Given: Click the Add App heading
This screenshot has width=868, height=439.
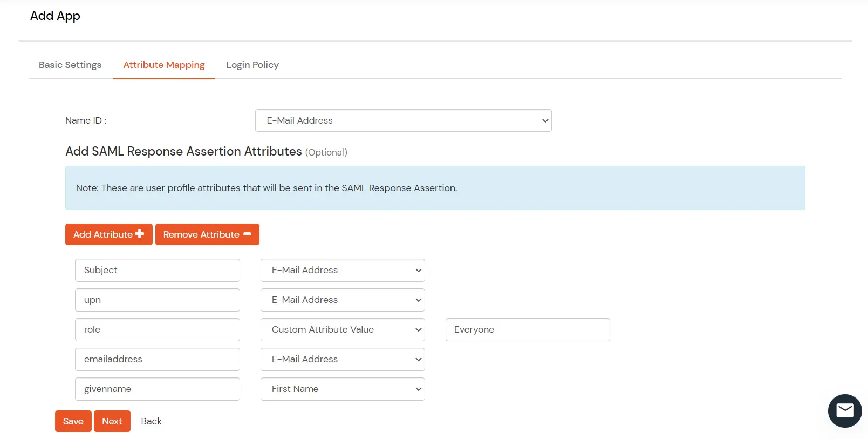Looking at the screenshot, I should pos(55,16).
